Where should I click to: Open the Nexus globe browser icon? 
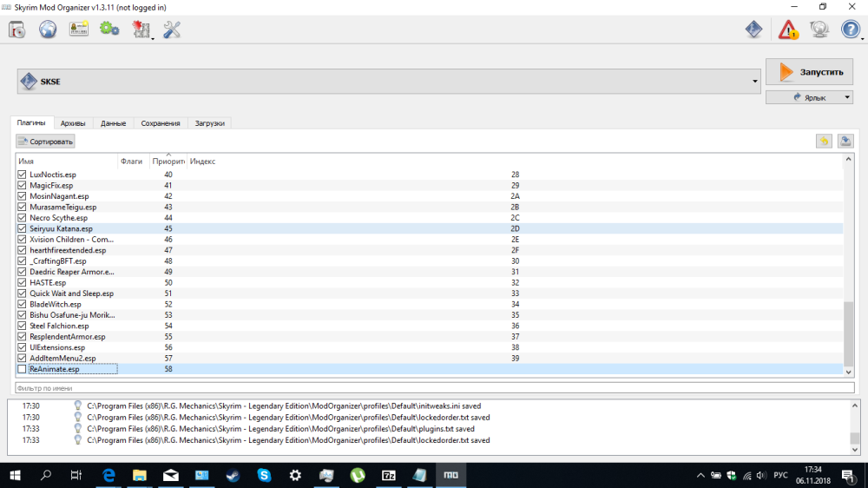pos(48,30)
